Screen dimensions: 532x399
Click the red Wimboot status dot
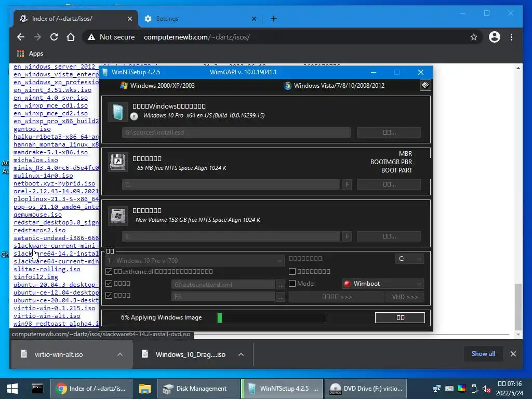pyautogui.click(x=347, y=284)
